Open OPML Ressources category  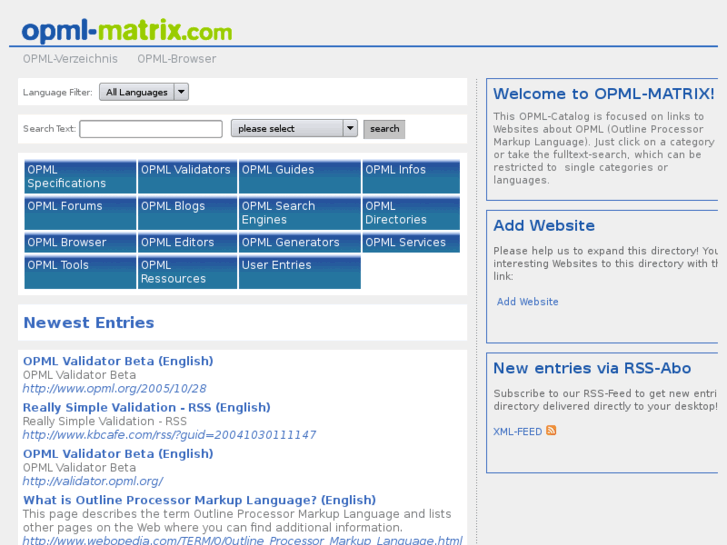(187, 272)
